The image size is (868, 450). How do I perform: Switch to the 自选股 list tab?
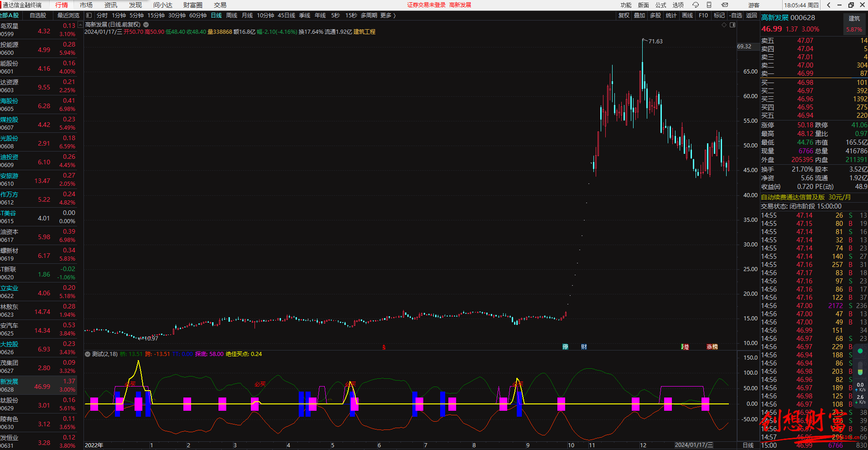pyautogui.click(x=38, y=16)
